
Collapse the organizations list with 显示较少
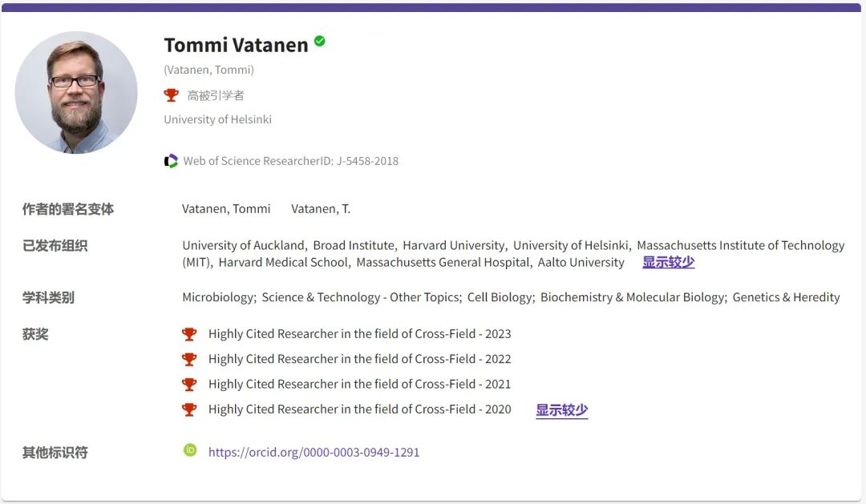tap(668, 262)
